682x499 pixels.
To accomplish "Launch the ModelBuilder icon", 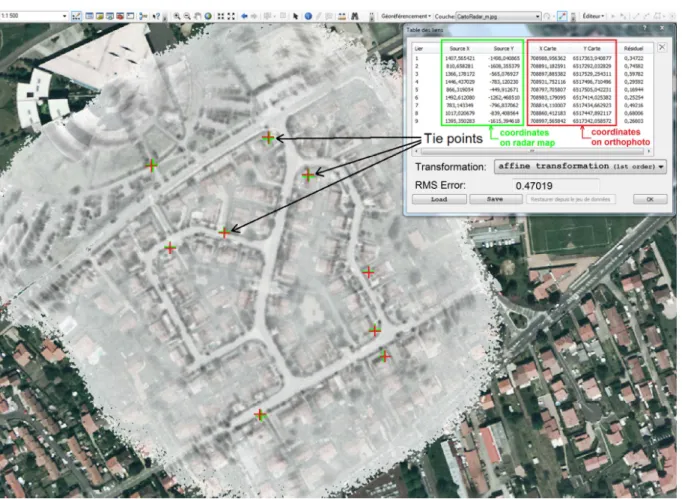I will (x=143, y=16).
